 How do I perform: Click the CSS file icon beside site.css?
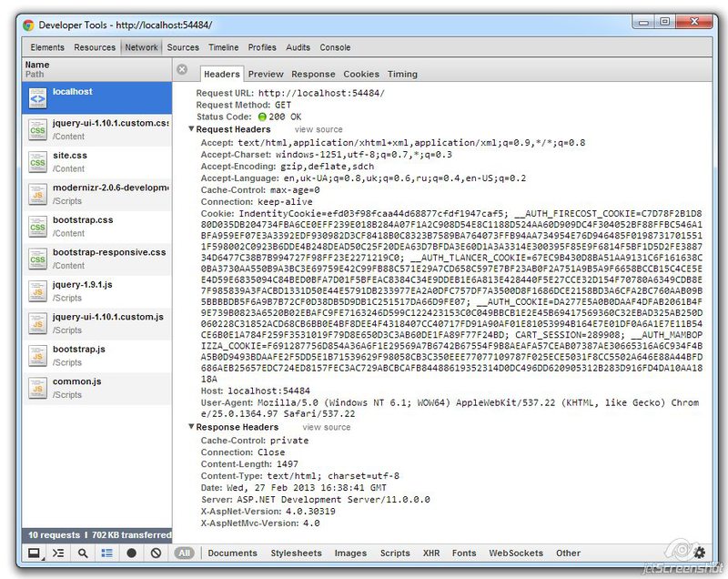[x=36, y=159]
